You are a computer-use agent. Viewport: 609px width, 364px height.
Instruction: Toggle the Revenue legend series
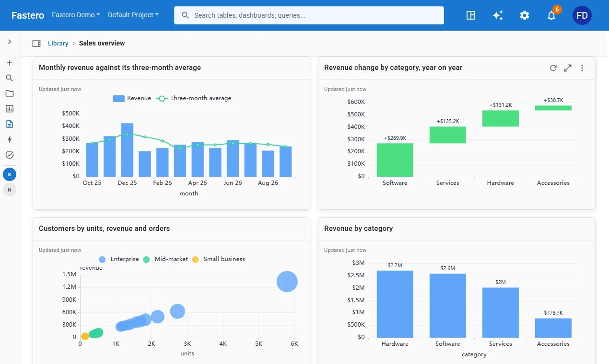click(x=132, y=98)
